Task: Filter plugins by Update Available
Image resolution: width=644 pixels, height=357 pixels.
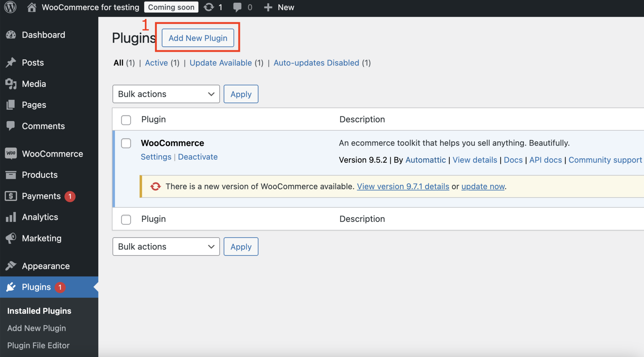Action: pos(221,63)
